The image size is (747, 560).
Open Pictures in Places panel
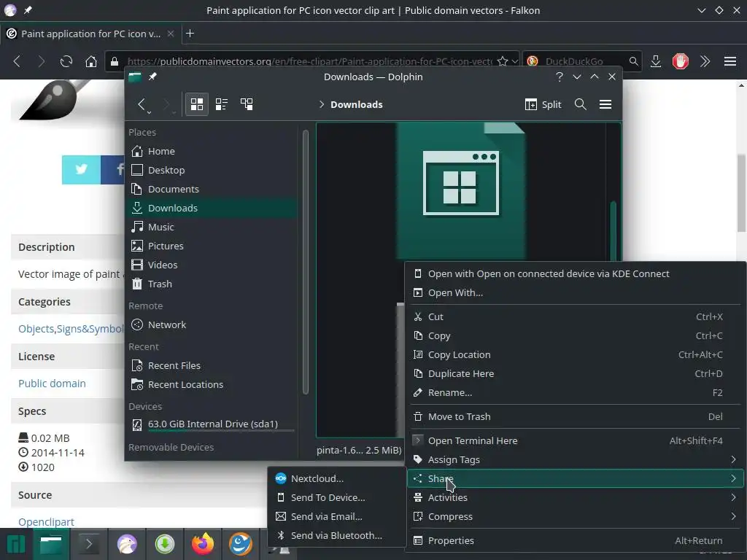[212, 246]
